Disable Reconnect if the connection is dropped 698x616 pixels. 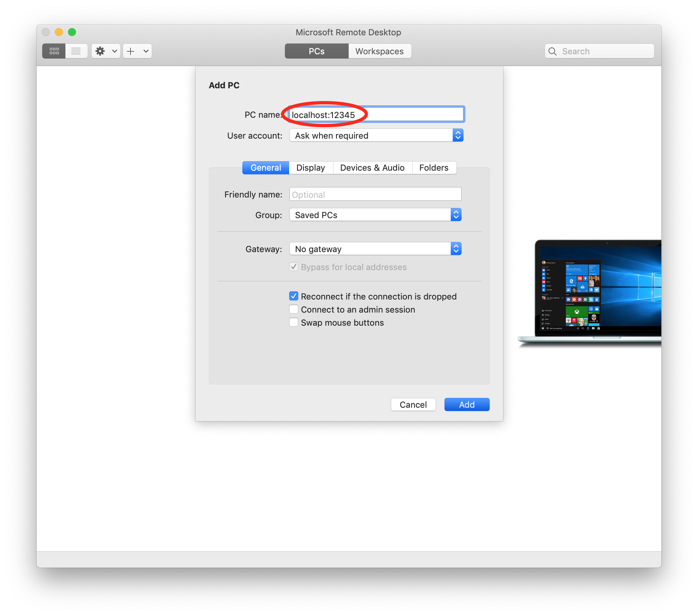pos(293,296)
